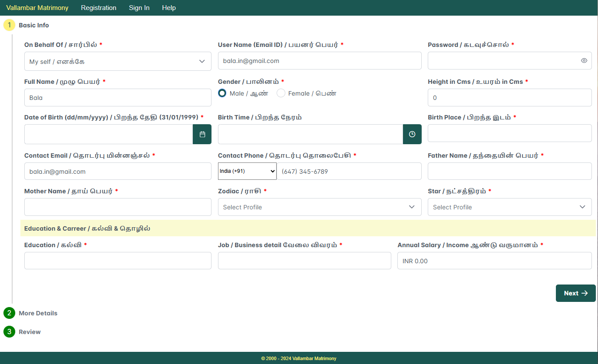This screenshot has height=364, width=598.
Task: Click the step 3 Review circle
Action: [x=9, y=331]
